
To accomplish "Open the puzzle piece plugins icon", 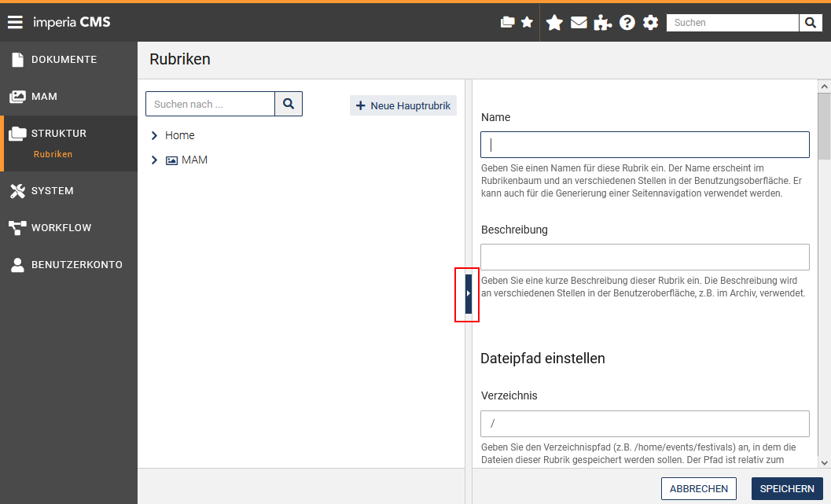I will [602, 23].
